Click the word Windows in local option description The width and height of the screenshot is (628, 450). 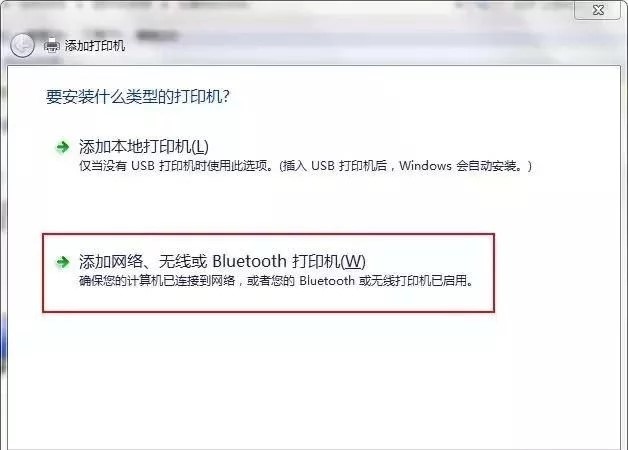point(425,166)
